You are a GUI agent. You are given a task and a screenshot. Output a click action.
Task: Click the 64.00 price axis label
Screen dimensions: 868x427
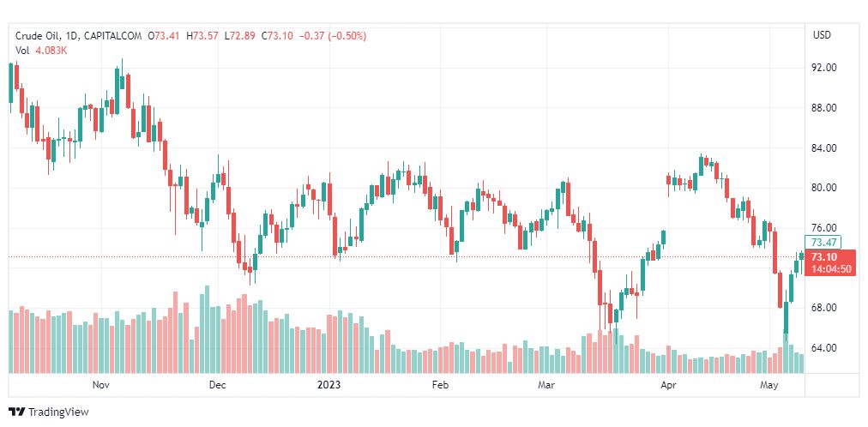pyautogui.click(x=823, y=348)
